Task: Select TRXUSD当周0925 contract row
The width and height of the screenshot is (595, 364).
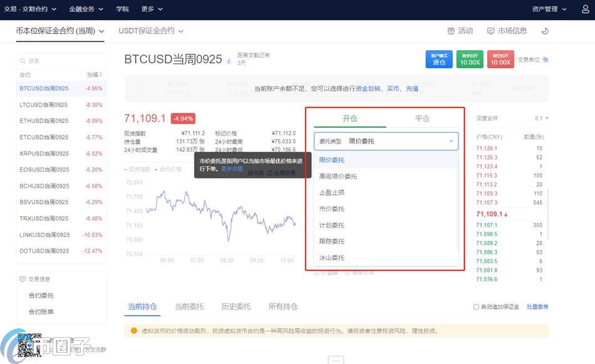Action: click(x=61, y=218)
